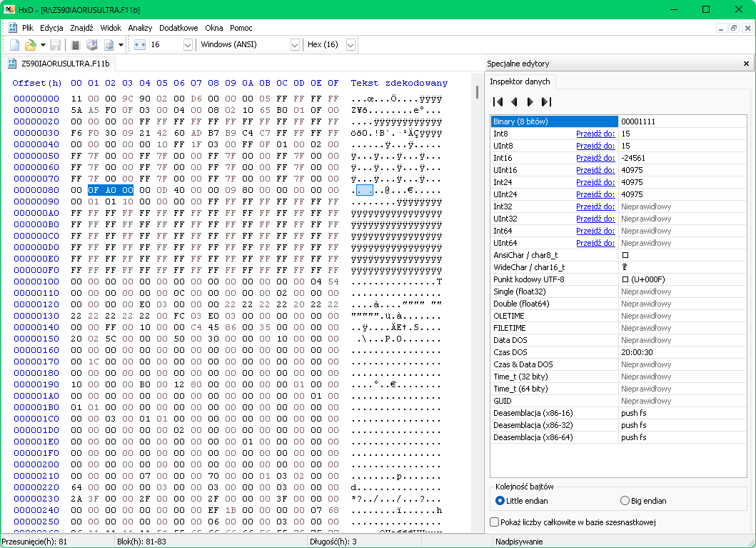Image resolution: width=756 pixels, height=548 pixels.
Task: Select the Little endian byte order
Action: (500, 501)
